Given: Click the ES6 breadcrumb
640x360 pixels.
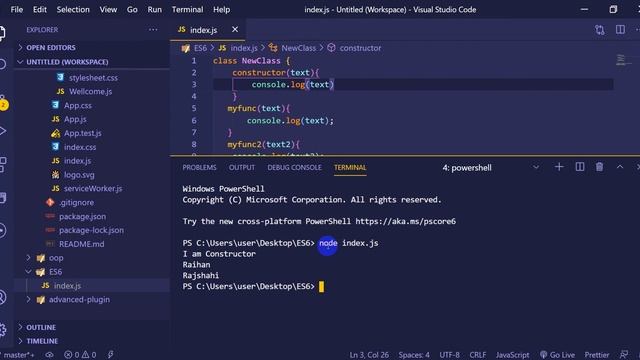Looking at the screenshot, I should pyautogui.click(x=200, y=48).
